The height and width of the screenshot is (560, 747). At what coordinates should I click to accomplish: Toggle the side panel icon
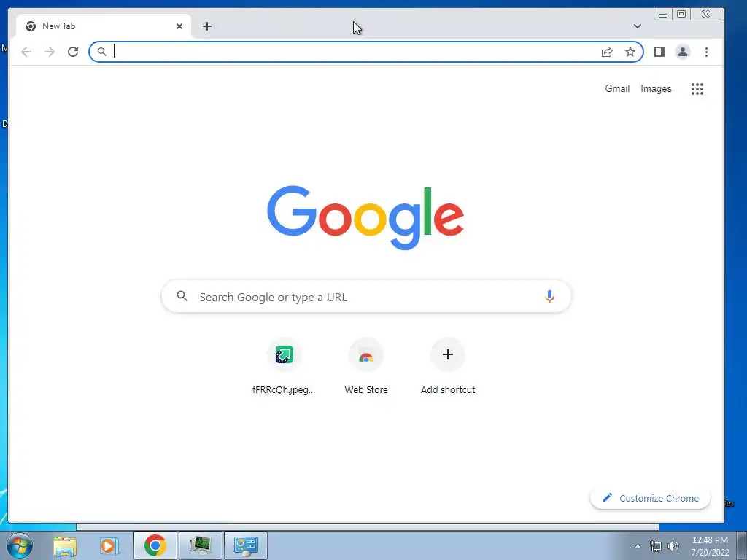(659, 52)
